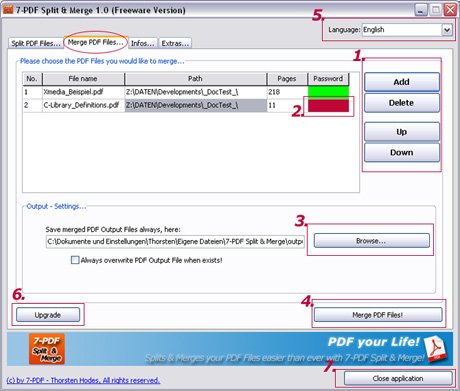460x391 pixels.
Task: Click the Path column header
Action: tap(195, 79)
